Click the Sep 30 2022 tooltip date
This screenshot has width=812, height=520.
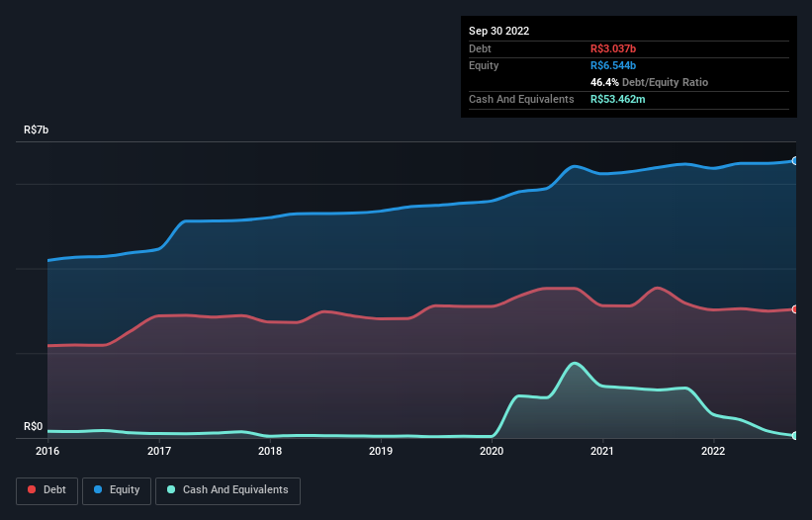(x=498, y=31)
